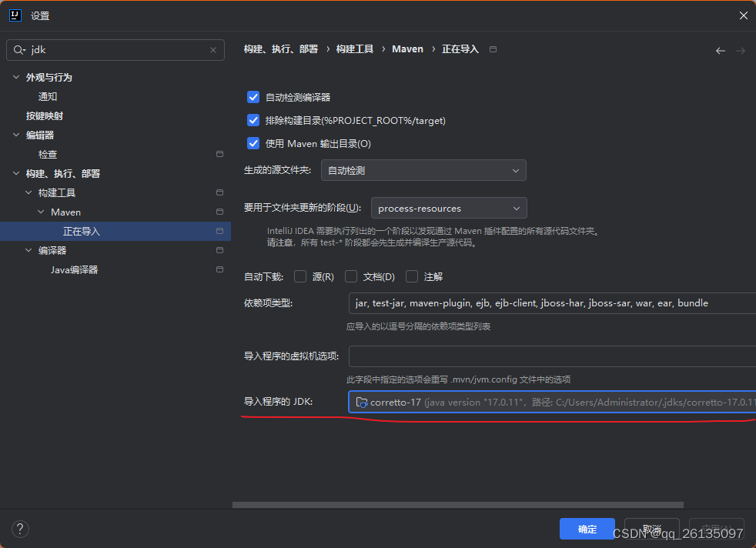
Task: Collapse the 编辑器 tree node
Action: (16, 135)
